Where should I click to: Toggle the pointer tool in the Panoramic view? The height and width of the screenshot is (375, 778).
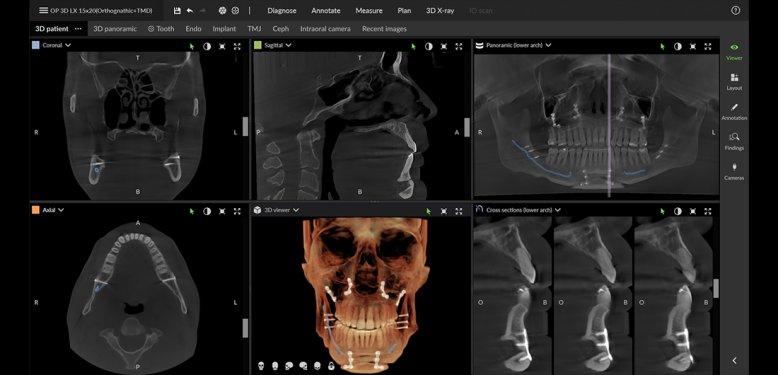pyautogui.click(x=662, y=46)
